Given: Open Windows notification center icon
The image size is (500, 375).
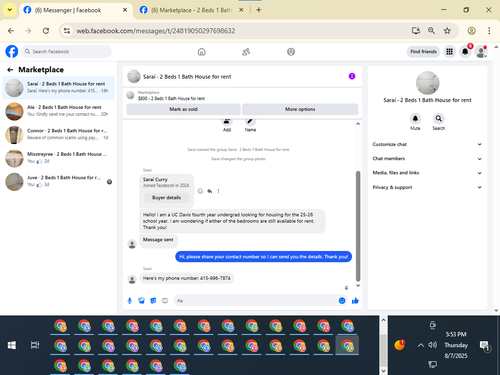Looking at the screenshot, I should point(484,346).
